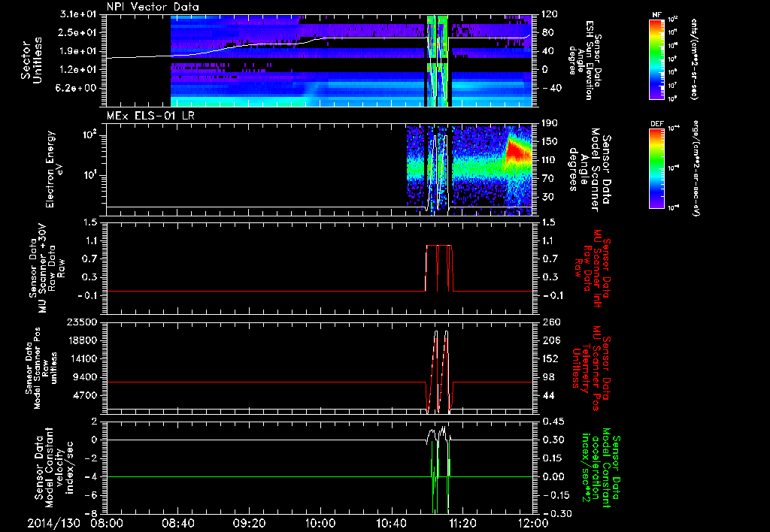
Task: Click the "1.9e+01" sector tick value
Action: (78, 51)
